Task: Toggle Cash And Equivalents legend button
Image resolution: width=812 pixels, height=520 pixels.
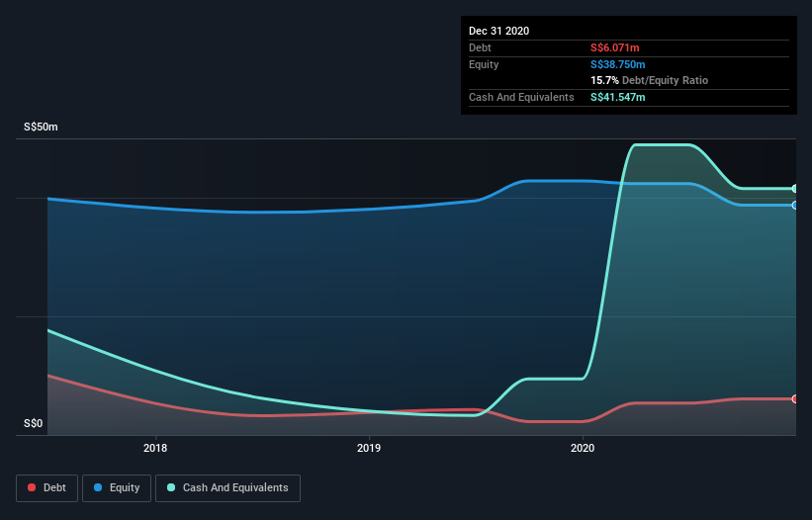Action: point(227,488)
